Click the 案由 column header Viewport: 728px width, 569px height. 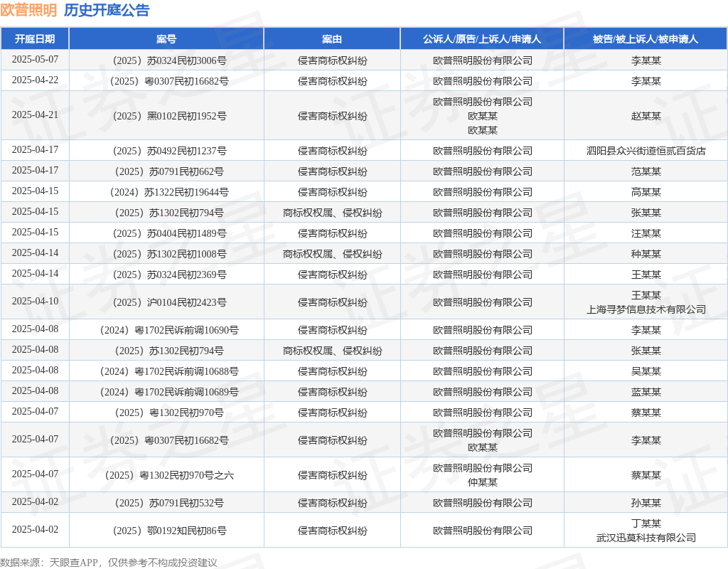click(x=332, y=39)
